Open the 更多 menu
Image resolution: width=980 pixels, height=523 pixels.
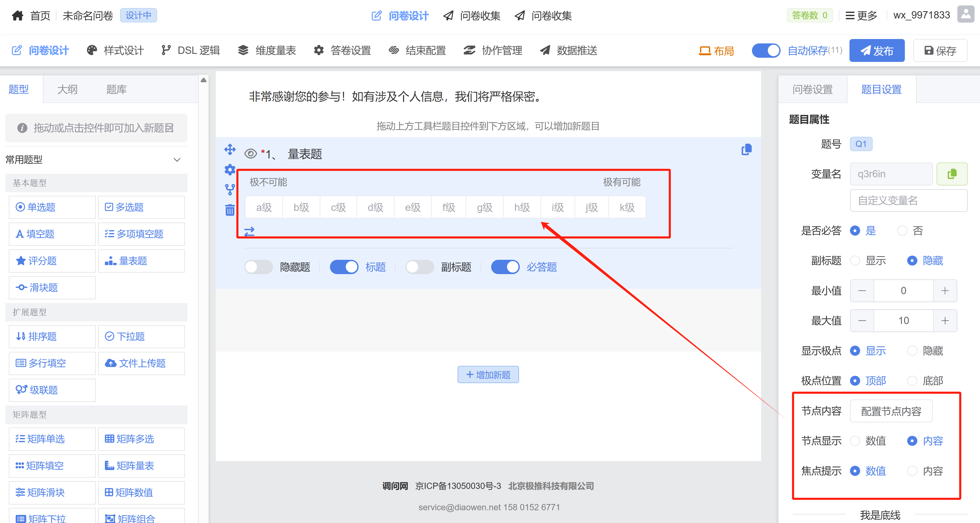tap(861, 16)
